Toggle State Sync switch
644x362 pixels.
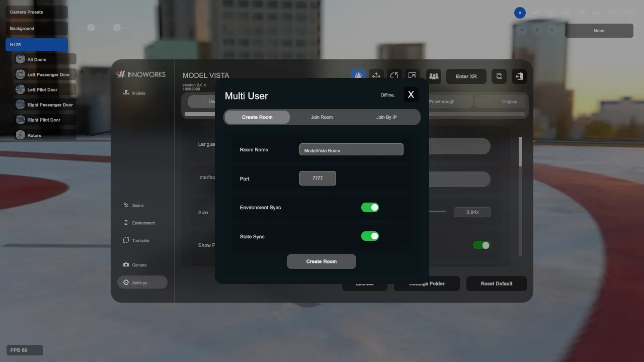[x=370, y=236]
